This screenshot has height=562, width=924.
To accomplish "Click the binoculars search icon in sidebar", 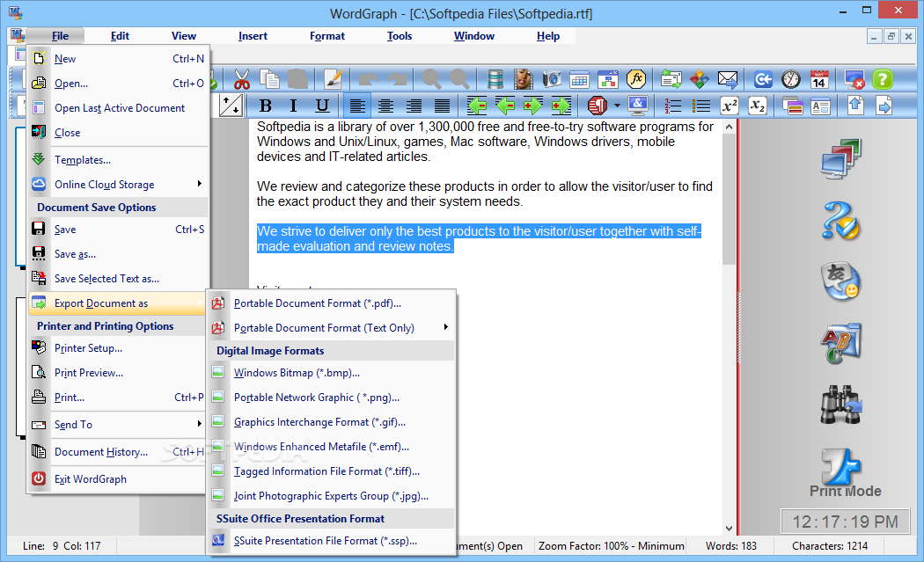I will [841, 405].
